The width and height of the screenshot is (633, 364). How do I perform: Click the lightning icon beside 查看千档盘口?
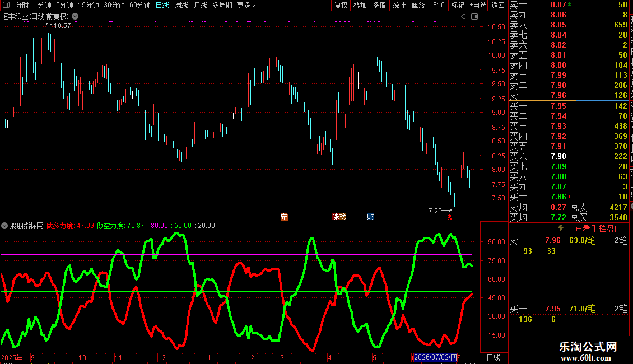click(x=561, y=228)
